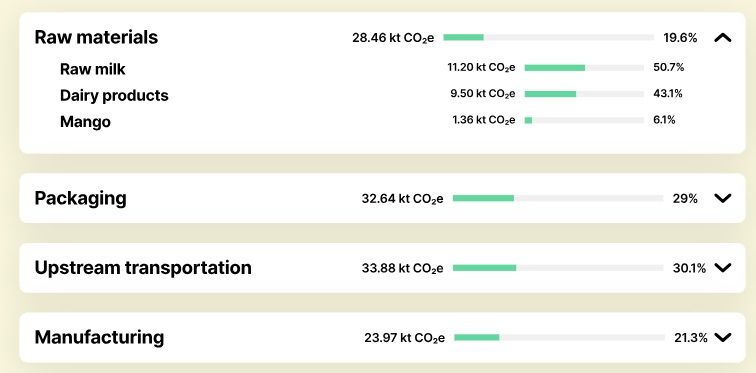This screenshot has width=756, height=373.
Task: Click the 28.46 kt CO₂e value
Action: [x=393, y=38]
